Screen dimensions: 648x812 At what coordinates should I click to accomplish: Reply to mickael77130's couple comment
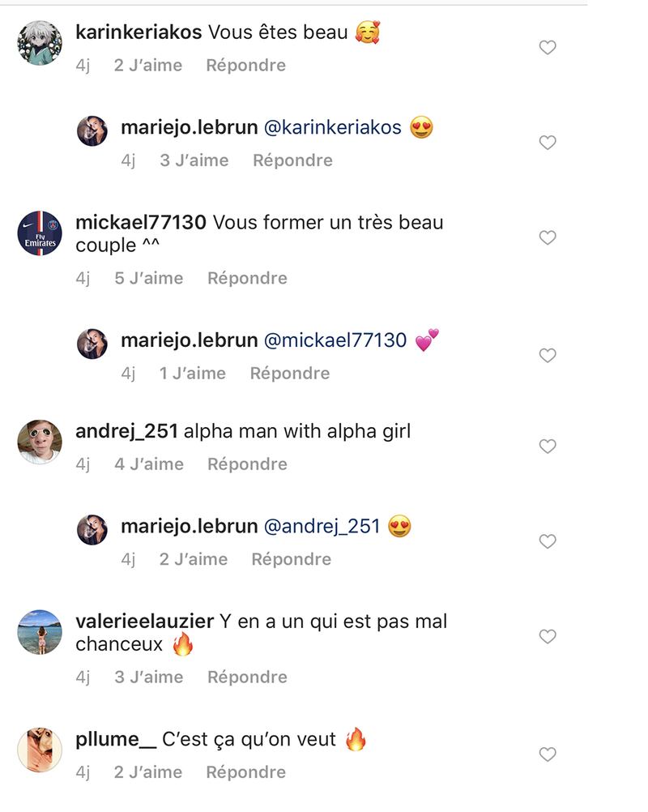(247, 278)
